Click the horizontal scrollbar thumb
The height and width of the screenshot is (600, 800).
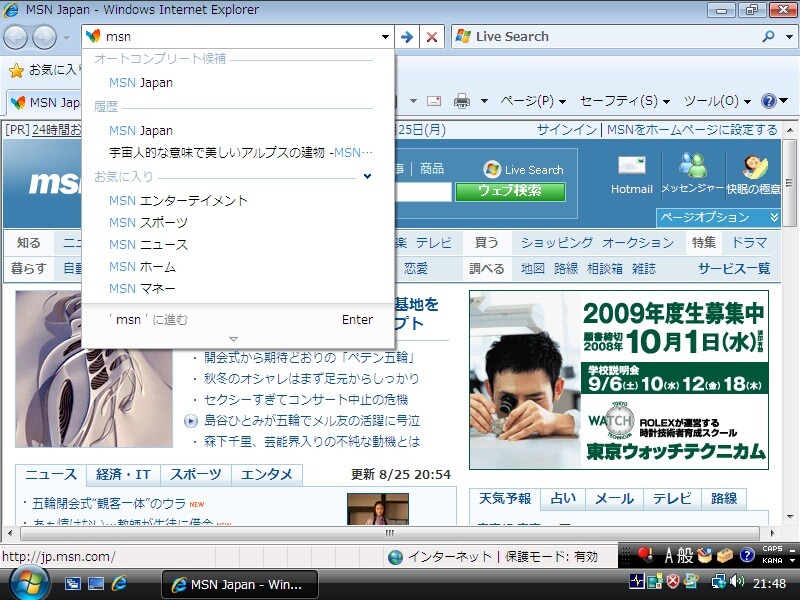pyautogui.click(x=390, y=533)
